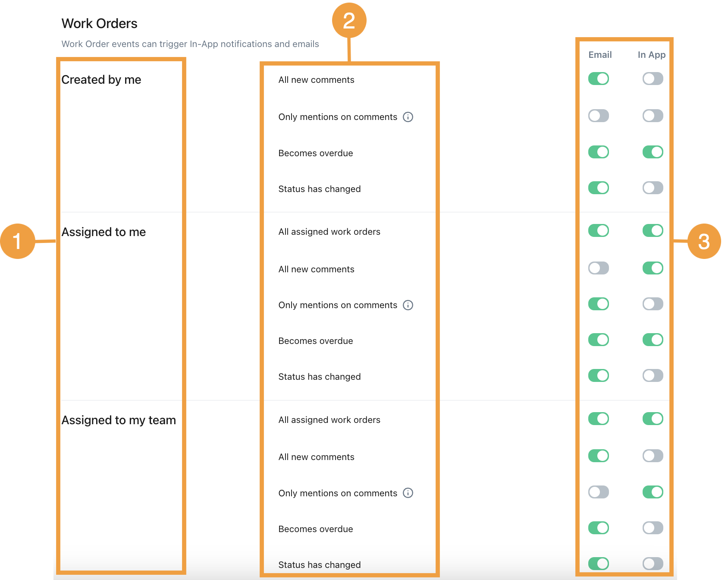Open info icon for Assigned to my team mentions

[408, 493]
